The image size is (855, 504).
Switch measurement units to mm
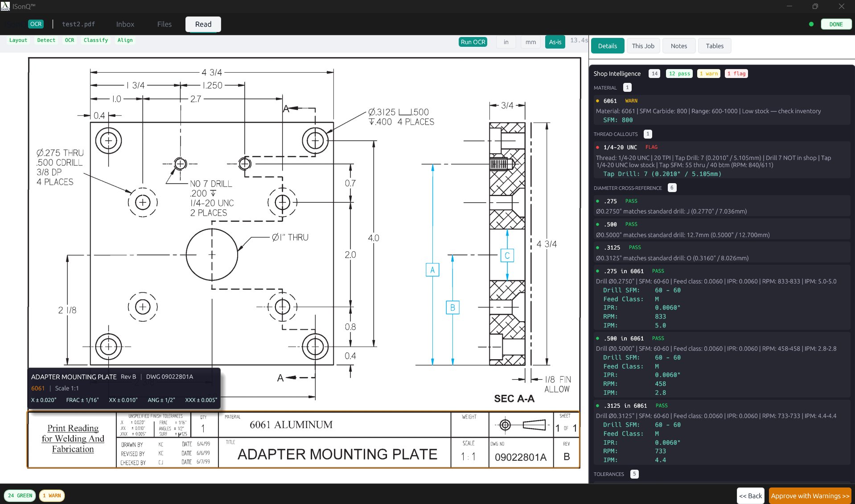click(x=530, y=41)
